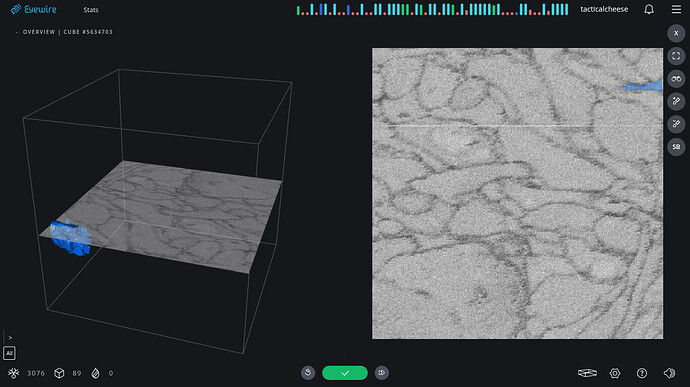
Task: Click the blue 3D neuron mesh
Action: pyautogui.click(x=70, y=238)
